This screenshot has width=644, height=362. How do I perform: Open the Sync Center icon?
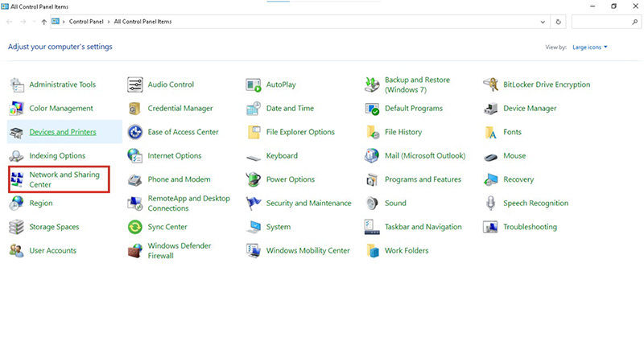pyautogui.click(x=134, y=227)
